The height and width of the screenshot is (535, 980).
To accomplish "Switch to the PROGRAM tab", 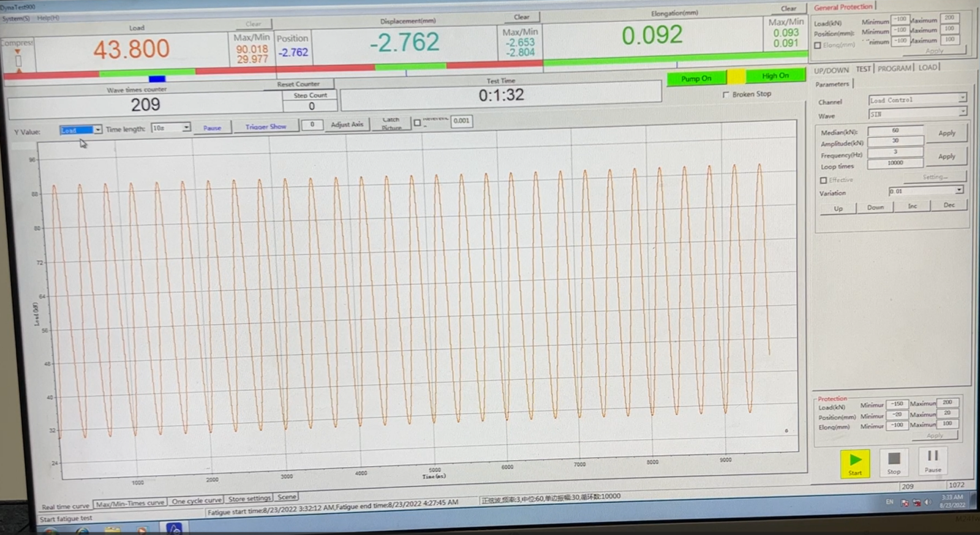I will 894,69.
